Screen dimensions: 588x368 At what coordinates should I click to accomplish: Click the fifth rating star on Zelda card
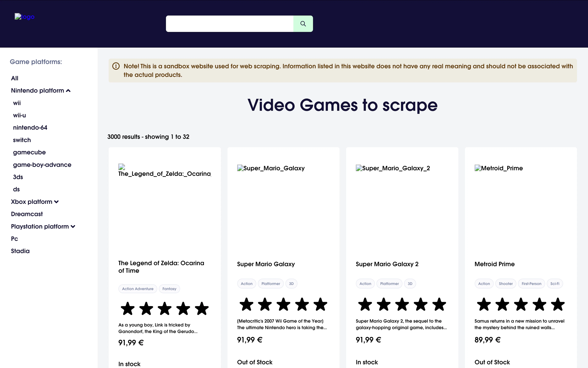202,309
